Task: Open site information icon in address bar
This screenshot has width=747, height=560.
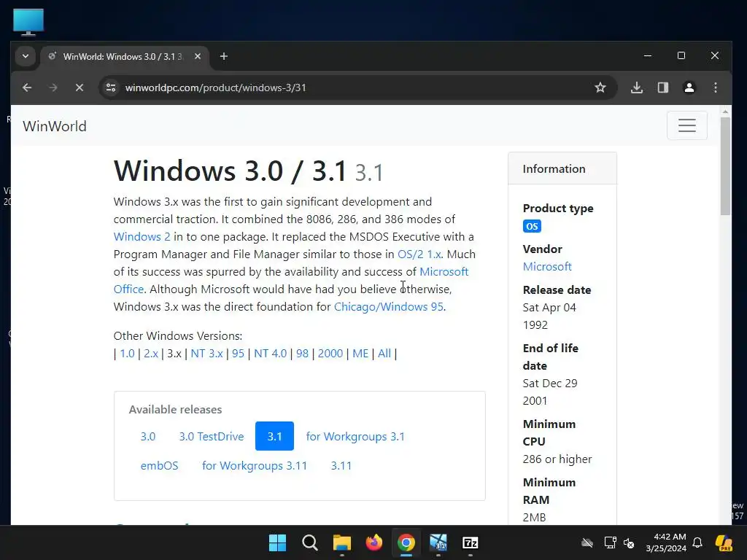Action: (111, 87)
